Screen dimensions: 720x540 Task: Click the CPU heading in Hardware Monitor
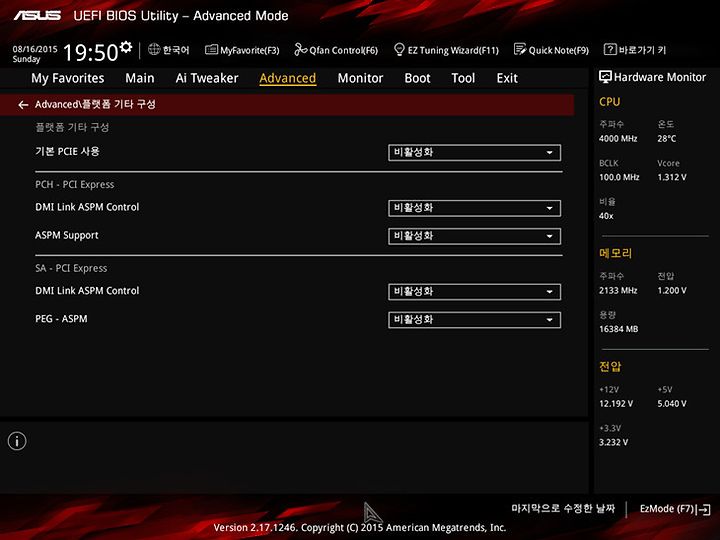[x=610, y=102]
